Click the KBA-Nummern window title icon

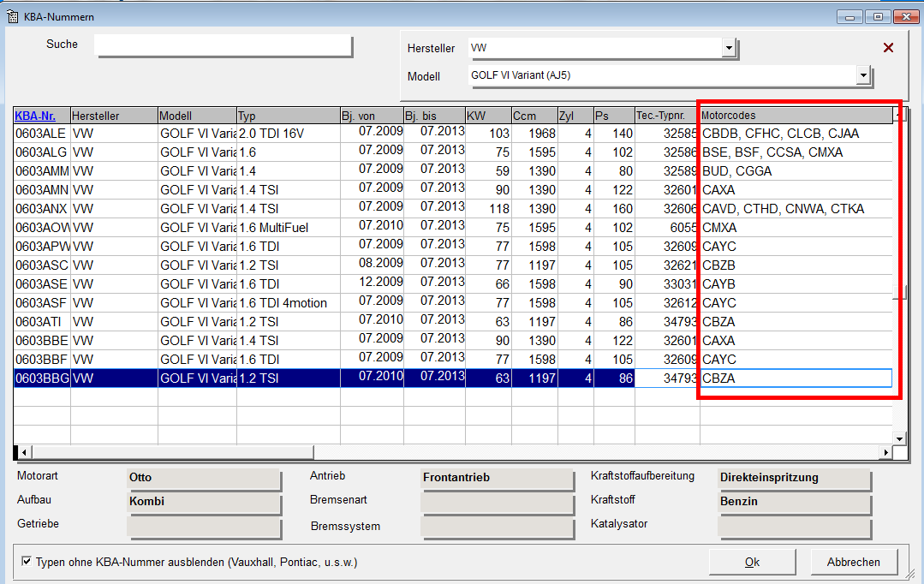[x=12, y=16]
